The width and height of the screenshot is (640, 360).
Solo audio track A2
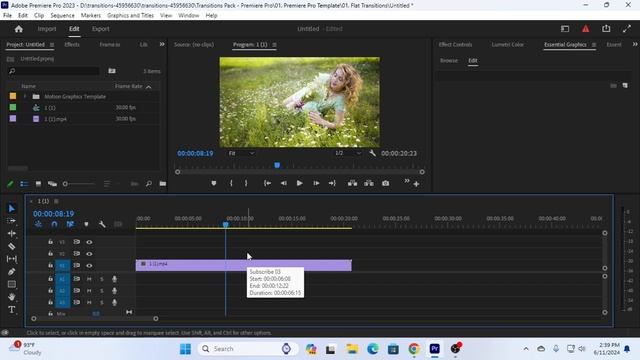pos(102,291)
